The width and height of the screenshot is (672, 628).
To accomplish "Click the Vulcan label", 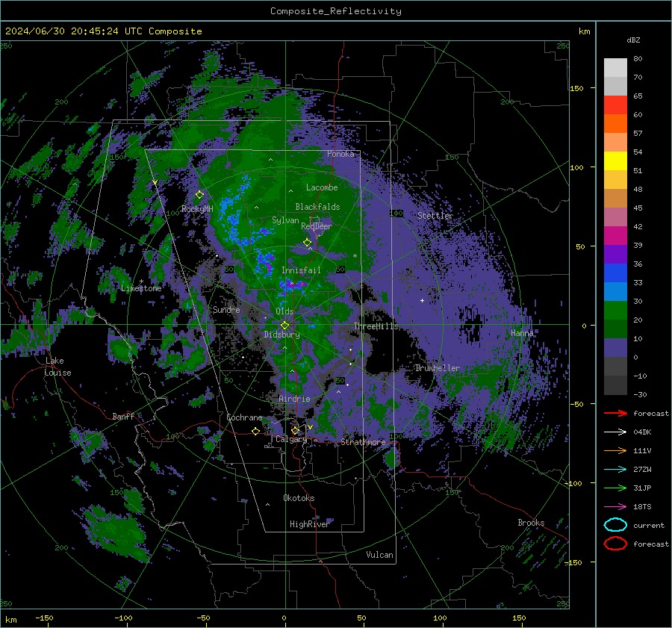I will [380, 555].
